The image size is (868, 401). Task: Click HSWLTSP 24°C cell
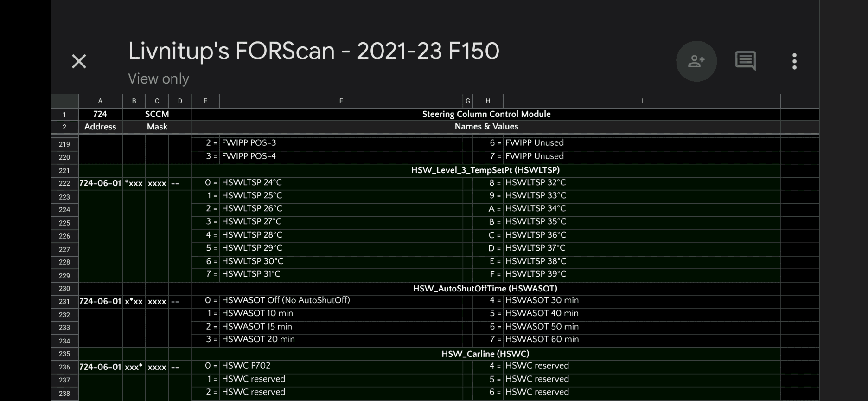tap(341, 183)
